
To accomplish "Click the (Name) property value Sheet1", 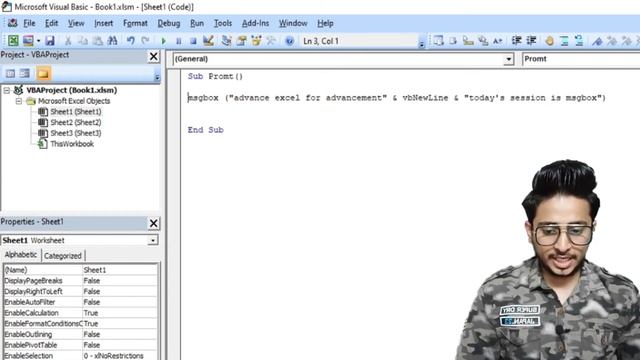I will point(120,270).
